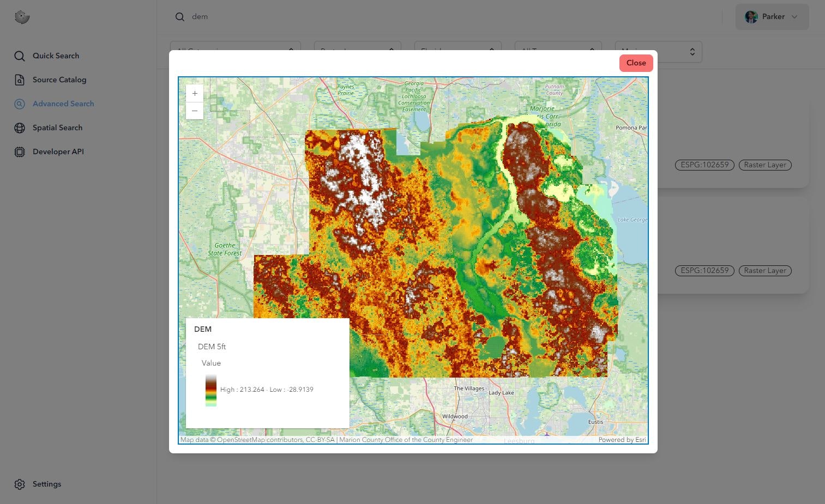Open the rightmost filter dropdown
The width and height of the screenshot is (825, 504).
pyautogui.click(x=658, y=52)
